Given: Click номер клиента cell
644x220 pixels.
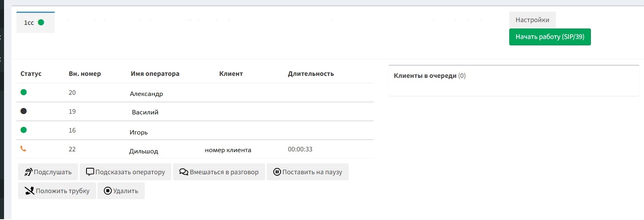Looking at the screenshot, I should tap(228, 150).
